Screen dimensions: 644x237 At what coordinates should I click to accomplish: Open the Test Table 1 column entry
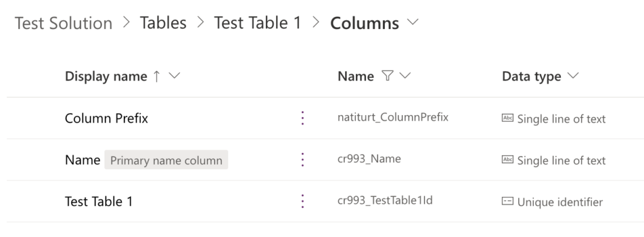click(x=99, y=202)
